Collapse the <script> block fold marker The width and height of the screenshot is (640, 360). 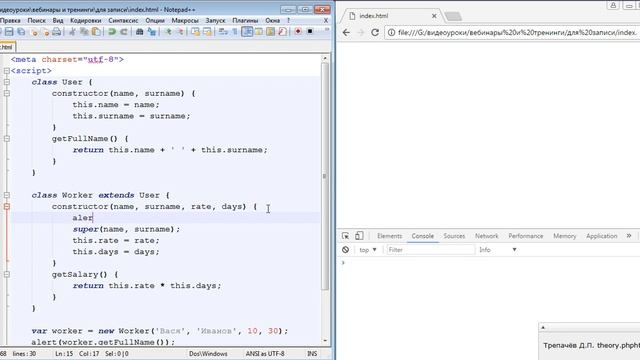(7, 71)
